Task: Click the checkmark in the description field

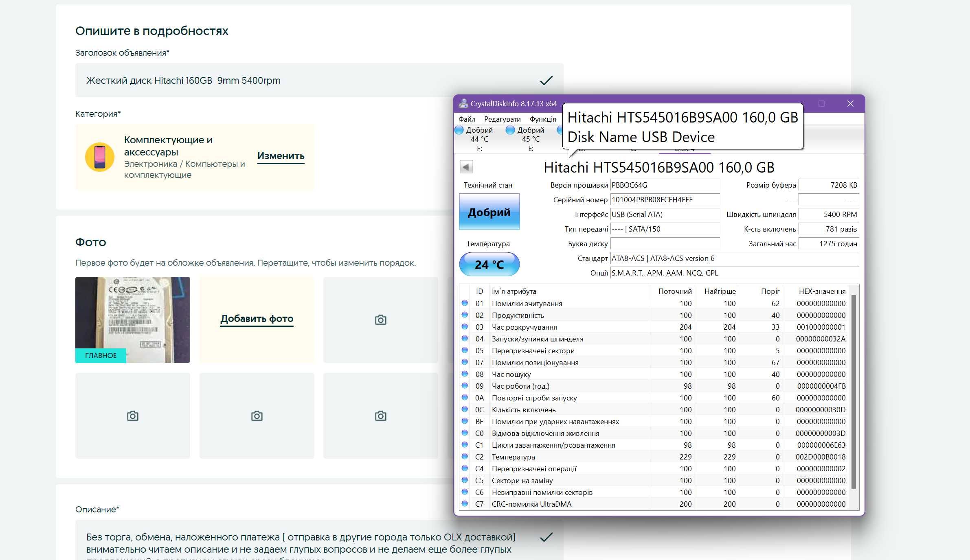Action: (546, 537)
